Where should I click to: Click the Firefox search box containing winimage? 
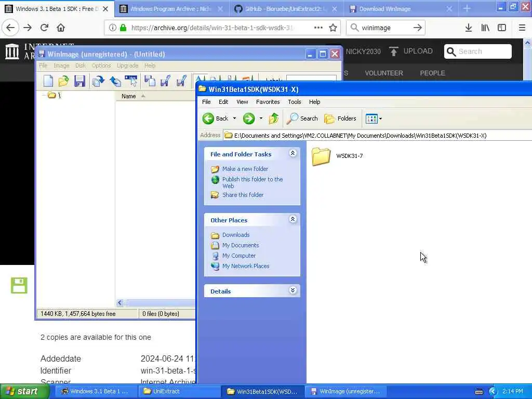385,28
